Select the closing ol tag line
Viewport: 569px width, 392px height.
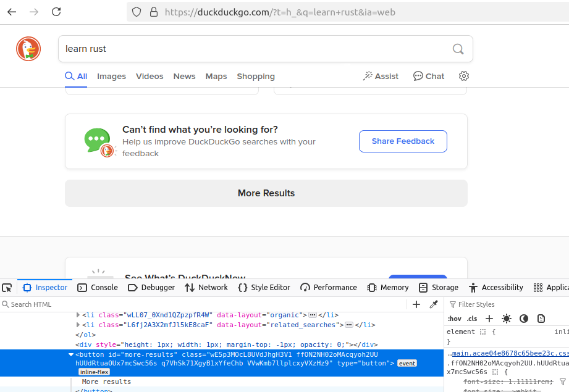click(x=86, y=335)
